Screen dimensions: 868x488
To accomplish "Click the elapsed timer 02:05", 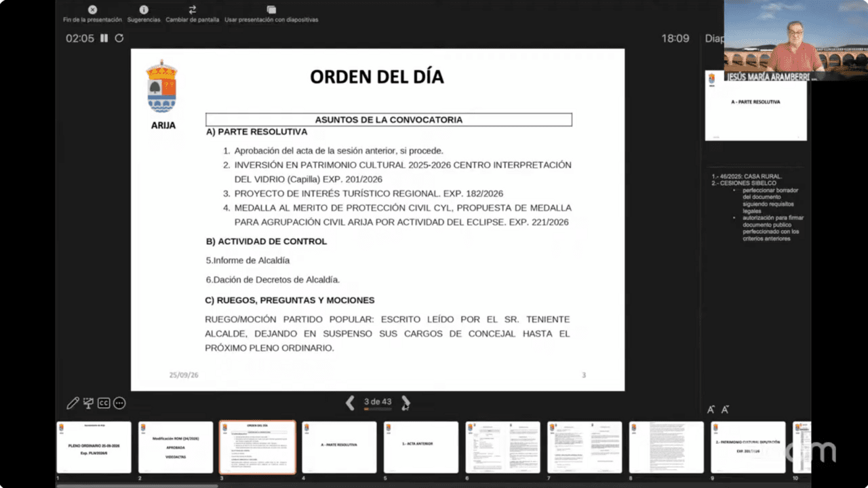I will point(80,38).
